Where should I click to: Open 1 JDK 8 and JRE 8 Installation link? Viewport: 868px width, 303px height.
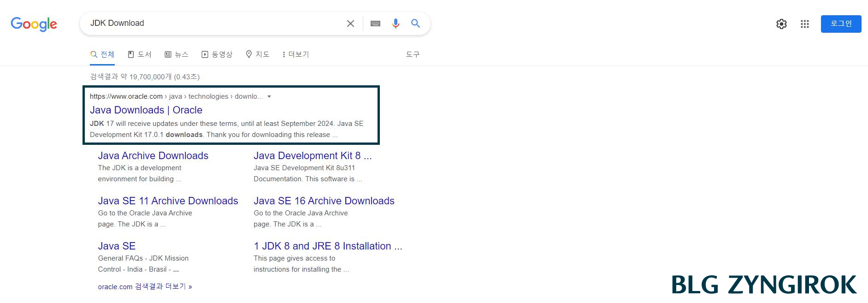coord(328,246)
